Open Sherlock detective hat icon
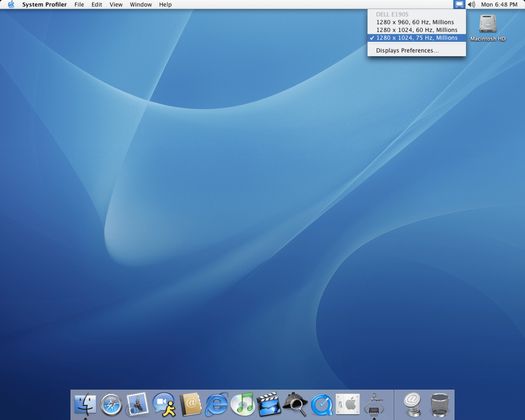Screen dimensions: 525x420 [295, 404]
